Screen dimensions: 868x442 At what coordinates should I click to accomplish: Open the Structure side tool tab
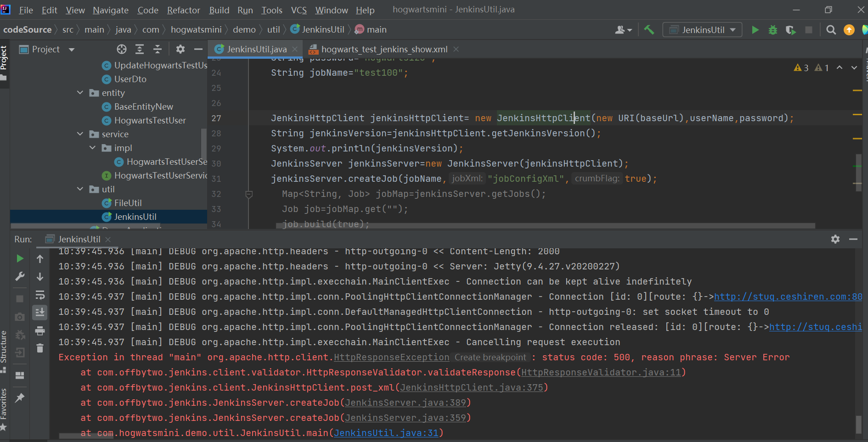point(4,351)
